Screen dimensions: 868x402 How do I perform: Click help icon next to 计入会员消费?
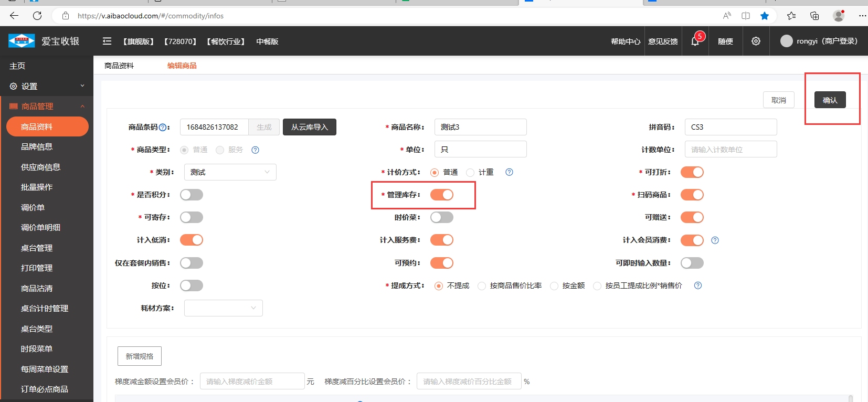pos(715,240)
